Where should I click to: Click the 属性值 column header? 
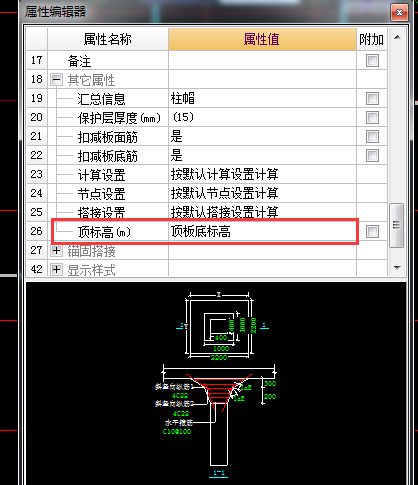point(262,39)
